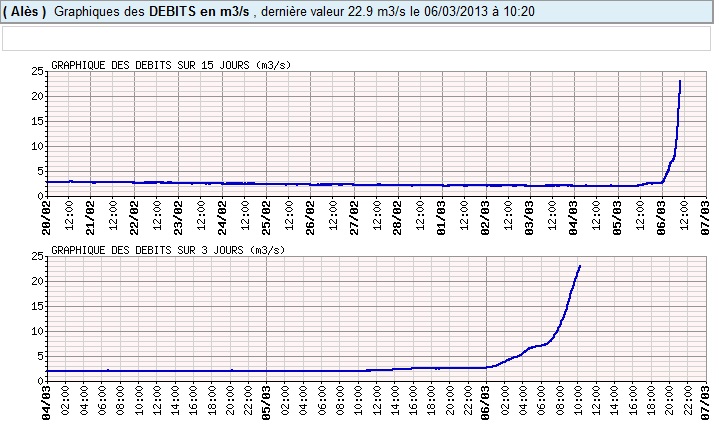Click "dernière valeur 22.9 m3/s" reading in header
The height and width of the screenshot is (435, 719).
click(x=333, y=11)
